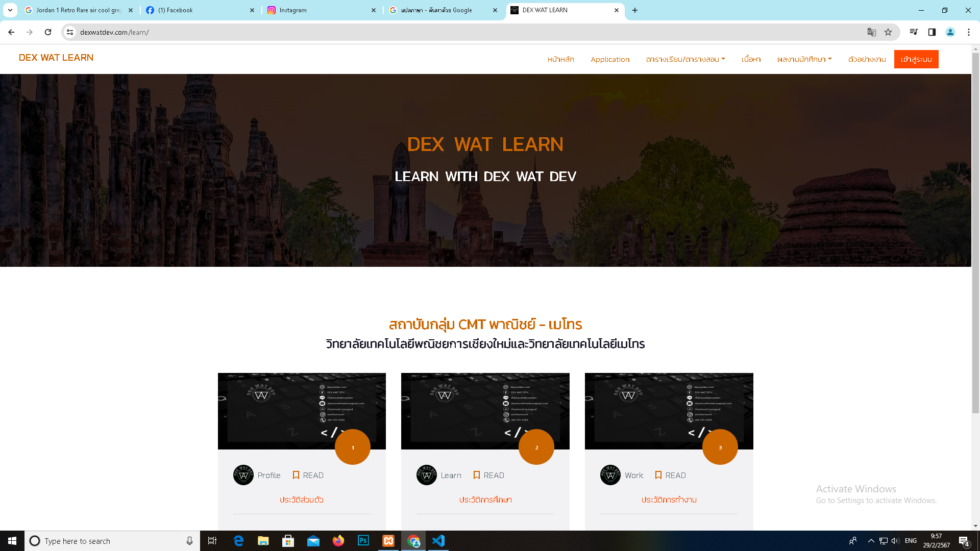Open Mail app from taskbar
The width and height of the screenshot is (980, 551).
tap(313, 541)
